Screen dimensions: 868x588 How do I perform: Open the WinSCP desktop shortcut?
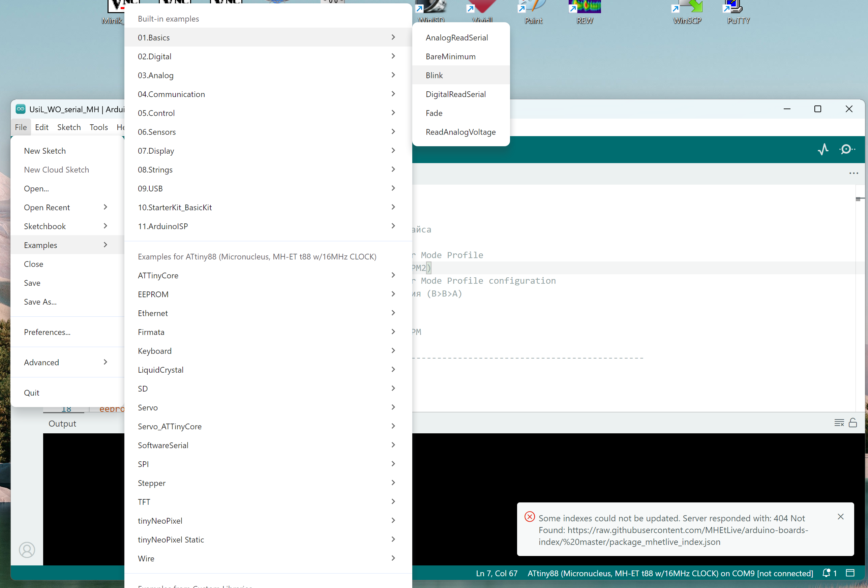point(687,12)
